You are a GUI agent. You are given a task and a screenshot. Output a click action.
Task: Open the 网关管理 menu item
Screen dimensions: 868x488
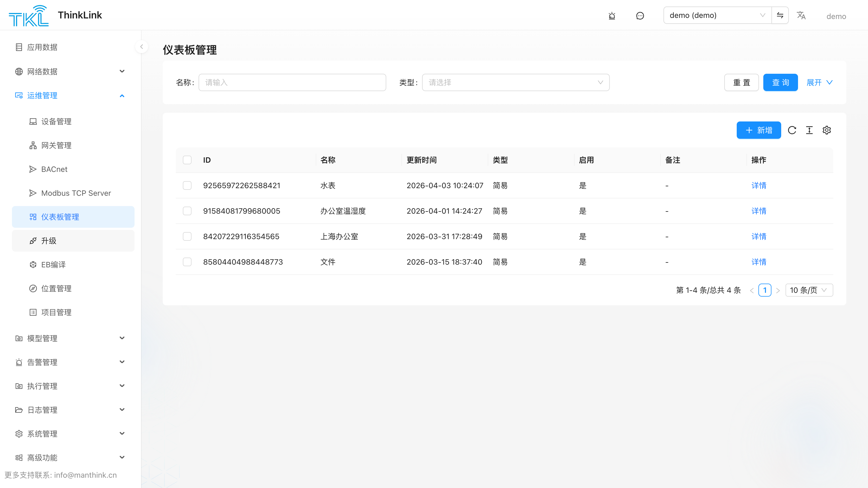click(73, 146)
